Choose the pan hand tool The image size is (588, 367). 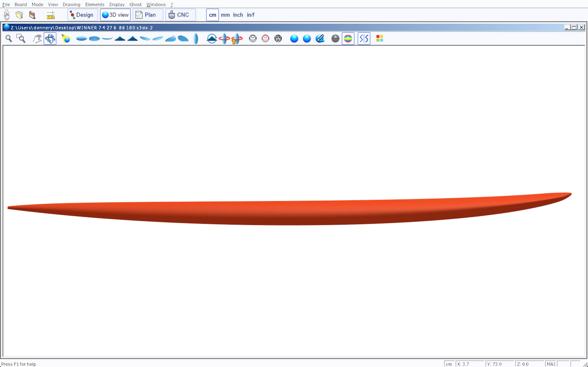[x=37, y=39]
